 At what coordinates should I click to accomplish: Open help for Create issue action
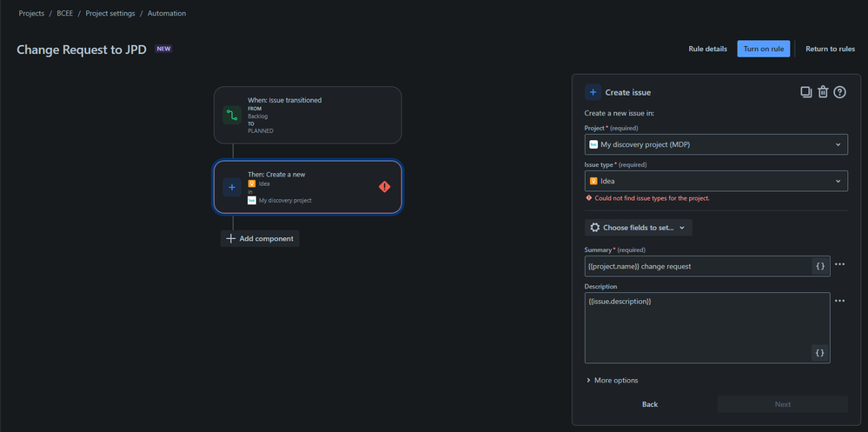coord(840,92)
